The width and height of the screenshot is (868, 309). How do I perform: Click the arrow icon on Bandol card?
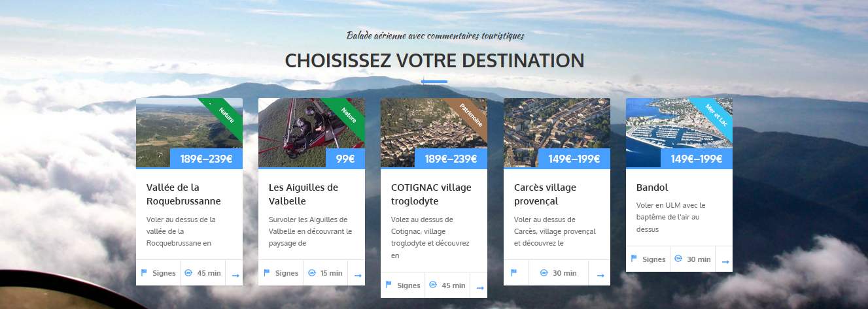point(725,262)
